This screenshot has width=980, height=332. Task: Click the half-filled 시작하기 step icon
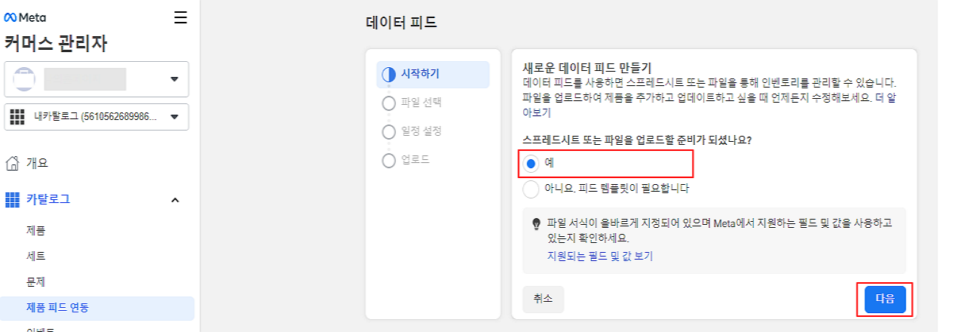tap(389, 74)
